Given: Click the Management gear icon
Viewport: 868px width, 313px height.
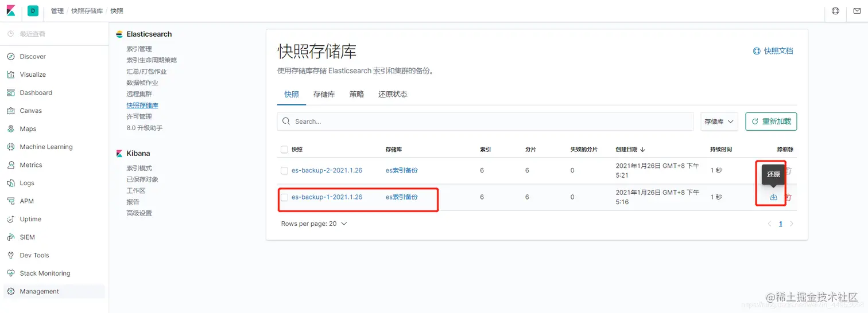Looking at the screenshot, I should [x=10, y=291].
